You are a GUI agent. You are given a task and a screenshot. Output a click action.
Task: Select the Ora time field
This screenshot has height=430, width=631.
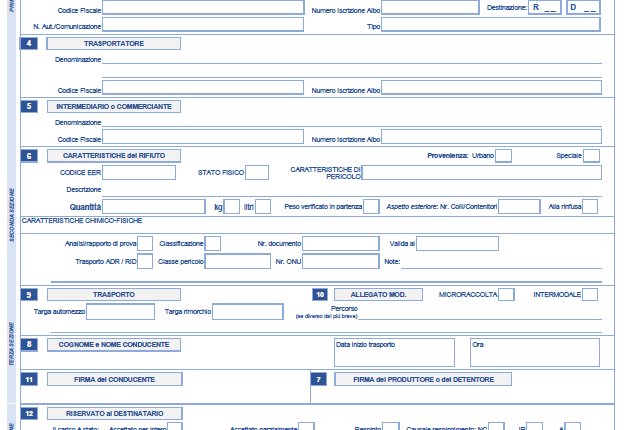click(x=534, y=351)
